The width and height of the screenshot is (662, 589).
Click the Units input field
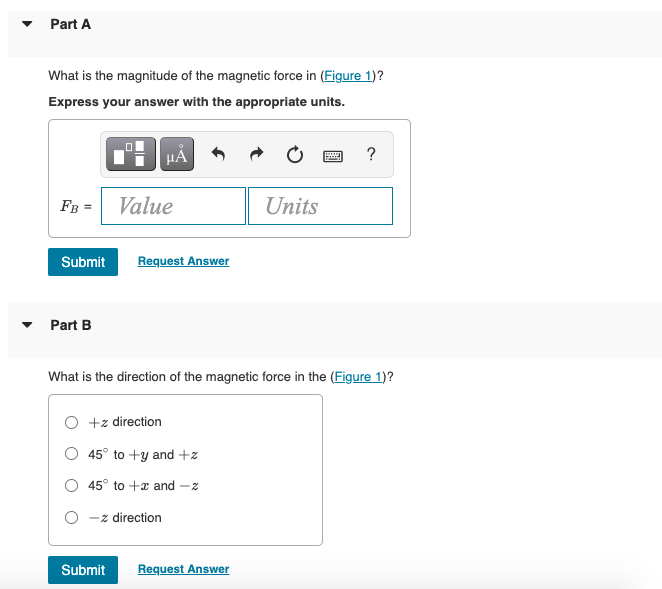coord(320,206)
